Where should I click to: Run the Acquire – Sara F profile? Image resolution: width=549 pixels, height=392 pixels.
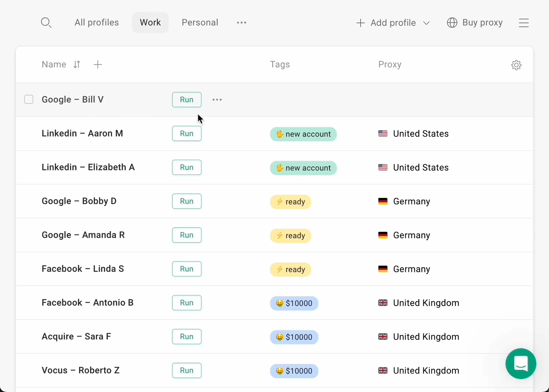187,336
